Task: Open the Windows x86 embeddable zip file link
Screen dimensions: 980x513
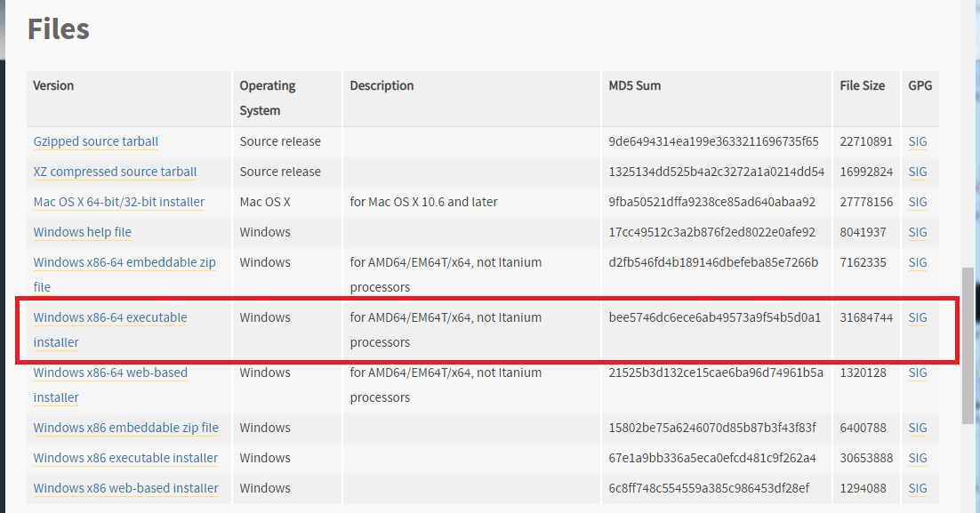Action: [x=125, y=428]
